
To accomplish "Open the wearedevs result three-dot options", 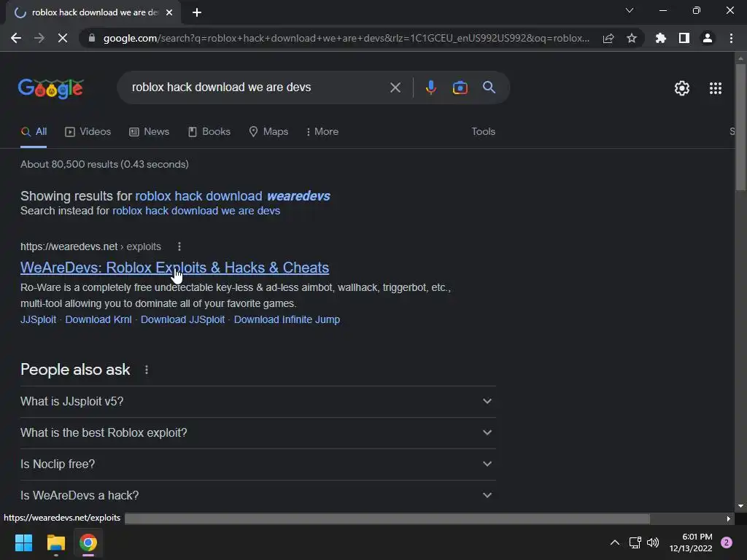I will [x=179, y=246].
